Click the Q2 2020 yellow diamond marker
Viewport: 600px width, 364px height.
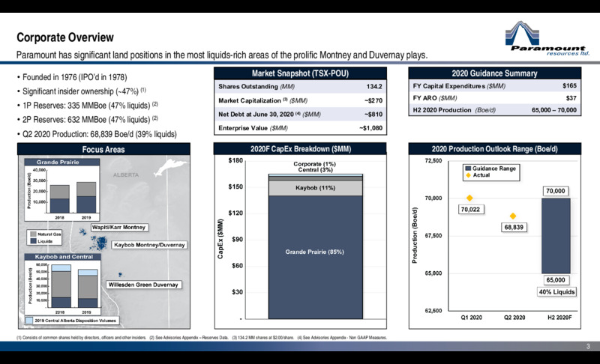(513, 216)
